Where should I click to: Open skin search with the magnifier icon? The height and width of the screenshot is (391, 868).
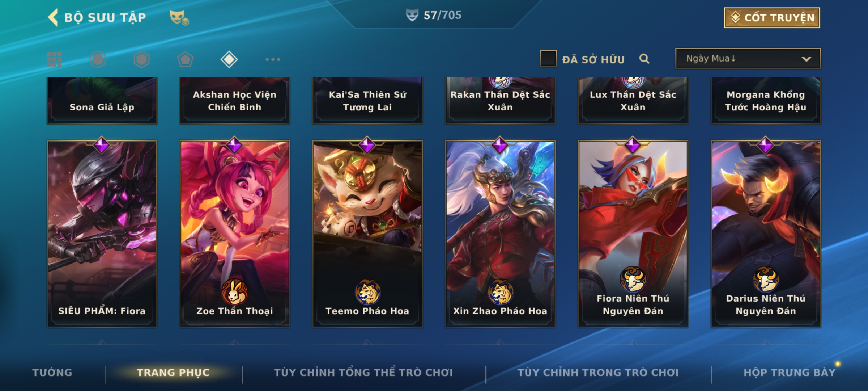(x=644, y=59)
